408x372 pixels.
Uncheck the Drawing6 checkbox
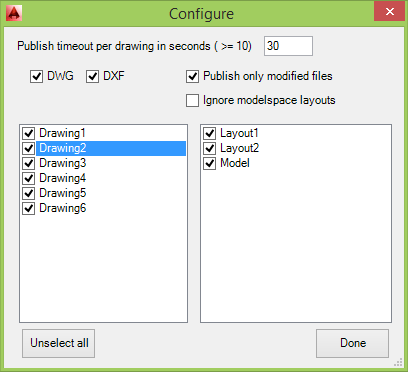point(29,208)
